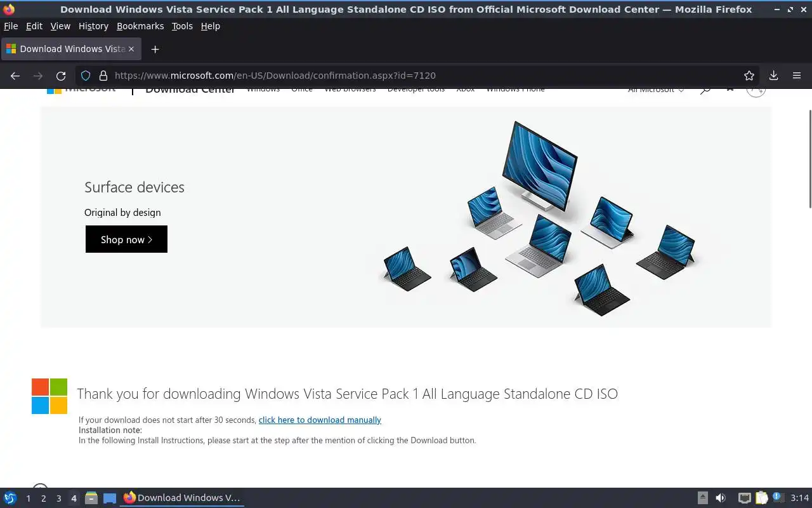
Task: Open the Edit menu
Action: (34, 26)
